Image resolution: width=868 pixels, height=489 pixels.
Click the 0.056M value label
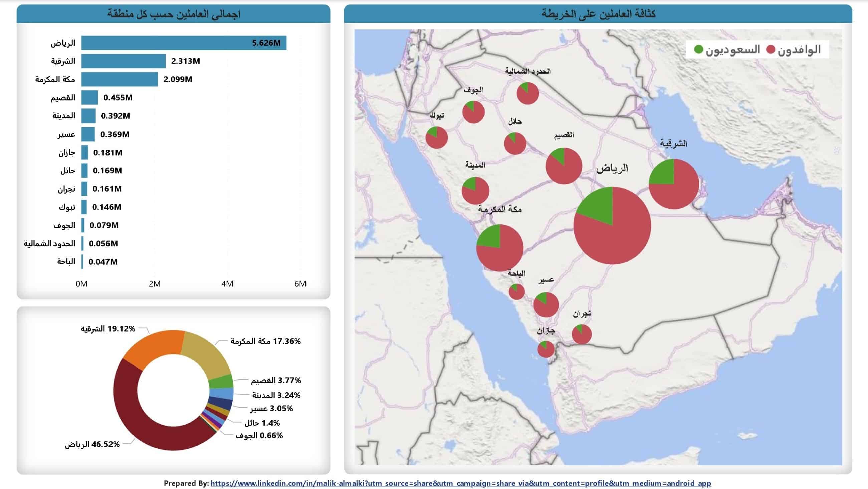[103, 243]
